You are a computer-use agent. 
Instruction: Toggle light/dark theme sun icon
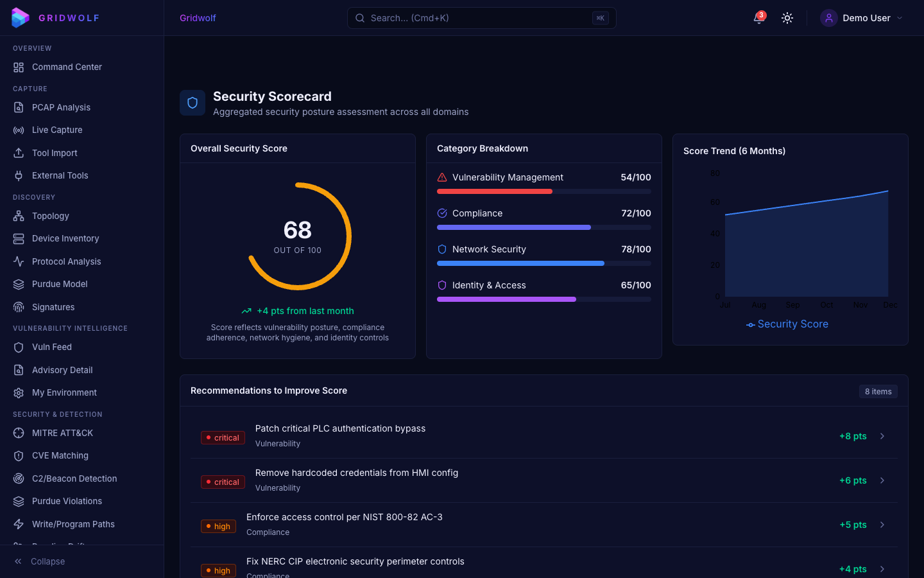pyautogui.click(x=787, y=18)
